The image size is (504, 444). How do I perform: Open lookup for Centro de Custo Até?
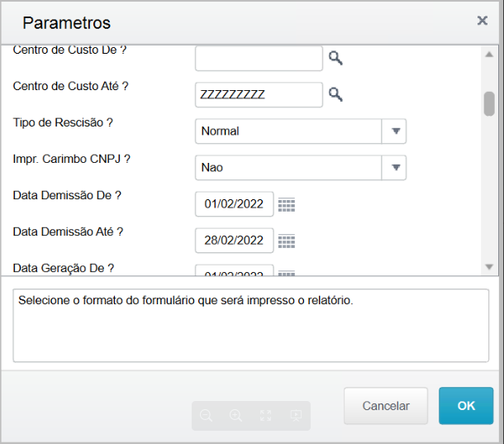pos(335,94)
